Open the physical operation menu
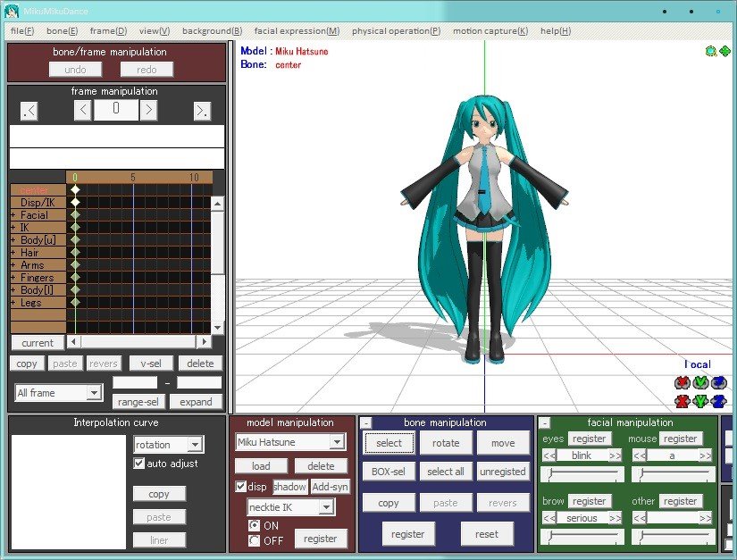The width and height of the screenshot is (737, 560). click(396, 31)
